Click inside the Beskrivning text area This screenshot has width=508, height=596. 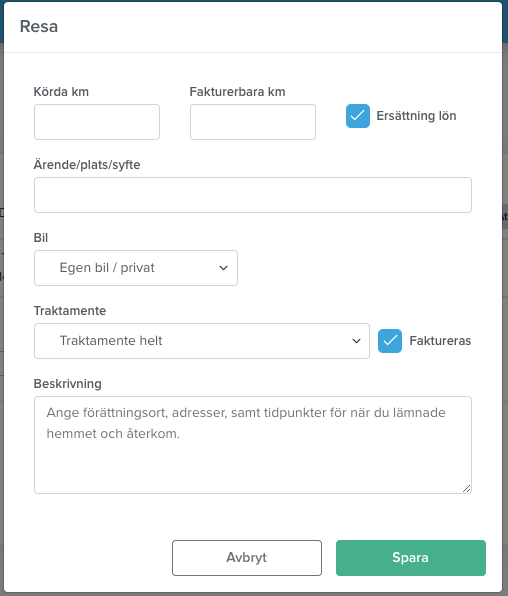[253, 445]
